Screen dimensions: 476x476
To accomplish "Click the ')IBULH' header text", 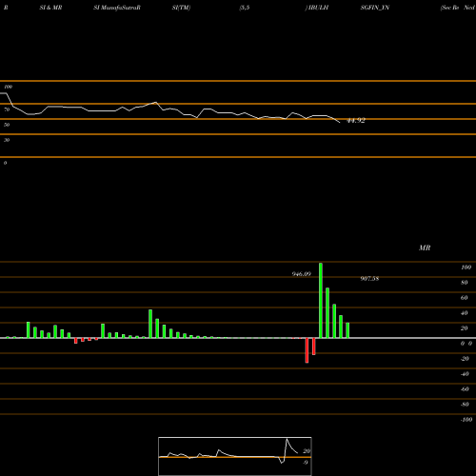I will point(317,8).
